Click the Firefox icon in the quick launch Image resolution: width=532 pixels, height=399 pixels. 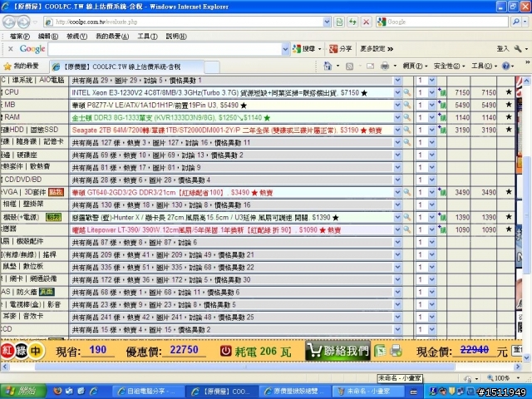[57, 392]
